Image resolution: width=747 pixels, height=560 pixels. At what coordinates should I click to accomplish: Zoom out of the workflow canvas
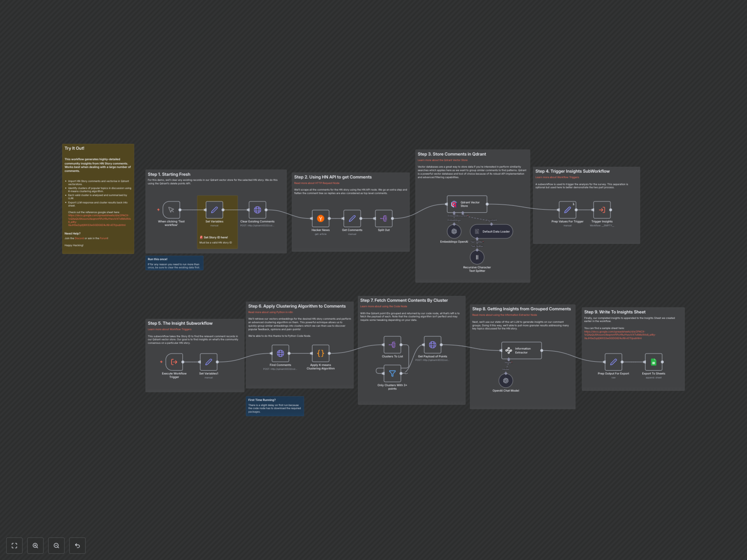click(56, 545)
